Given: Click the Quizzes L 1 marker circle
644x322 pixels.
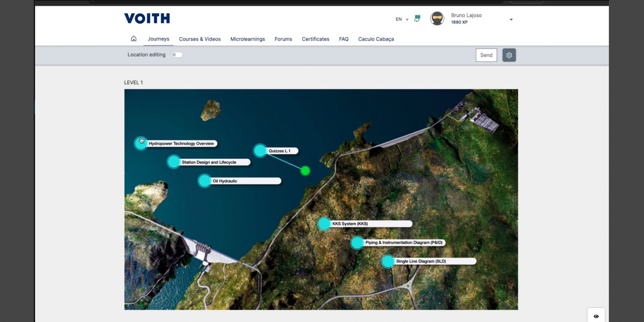Looking at the screenshot, I should point(260,151).
